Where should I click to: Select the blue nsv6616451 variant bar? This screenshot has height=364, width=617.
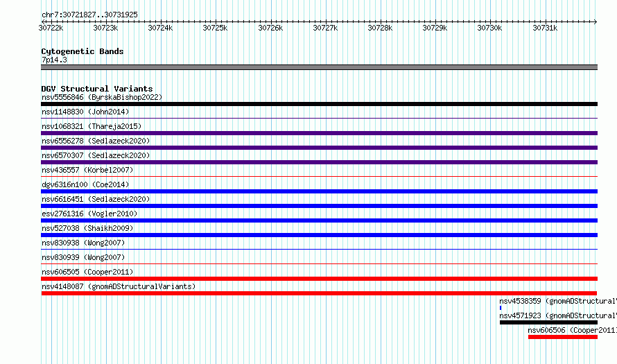(319, 206)
